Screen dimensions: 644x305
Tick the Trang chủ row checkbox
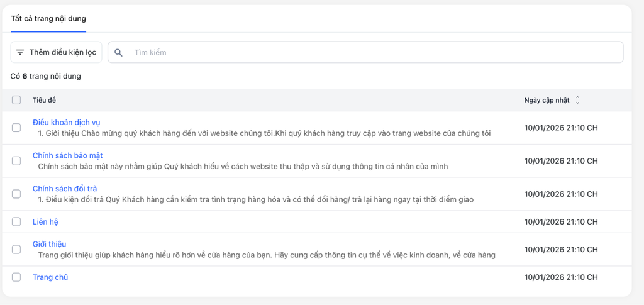point(16,277)
